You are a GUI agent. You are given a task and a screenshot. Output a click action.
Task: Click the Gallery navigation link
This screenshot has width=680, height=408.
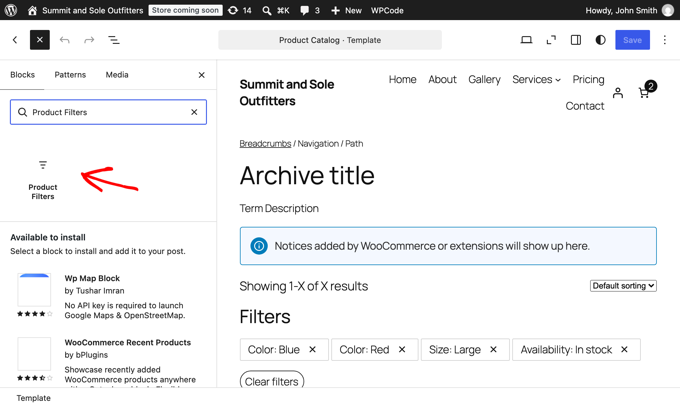tap(484, 79)
